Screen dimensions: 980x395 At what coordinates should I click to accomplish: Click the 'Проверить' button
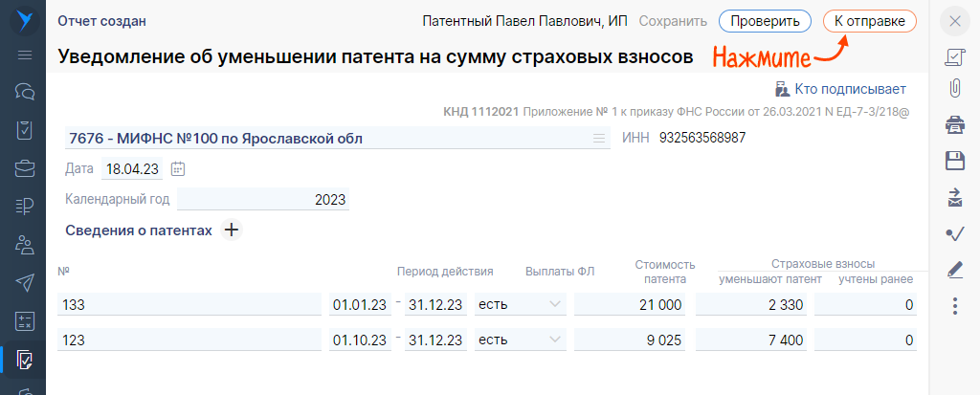(x=765, y=21)
